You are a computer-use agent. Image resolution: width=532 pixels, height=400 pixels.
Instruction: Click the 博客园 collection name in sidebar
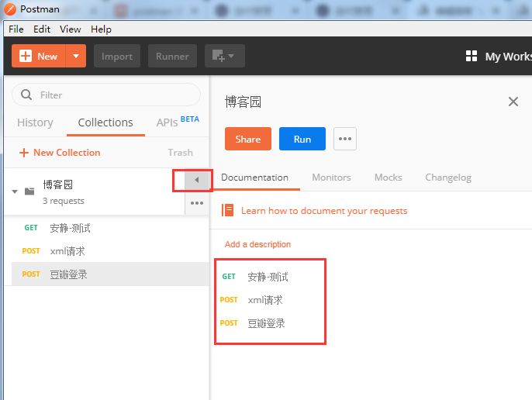pos(57,184)
